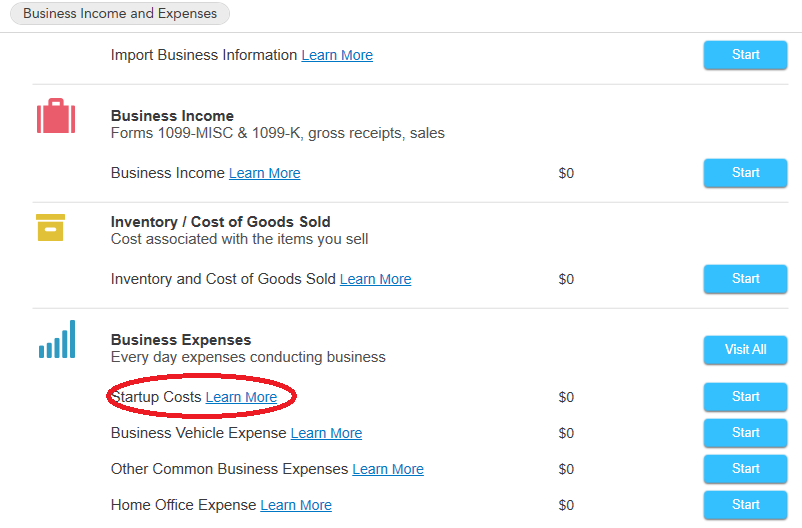
Task: Start Other Common Business Expenses
Action: [745, 469]
